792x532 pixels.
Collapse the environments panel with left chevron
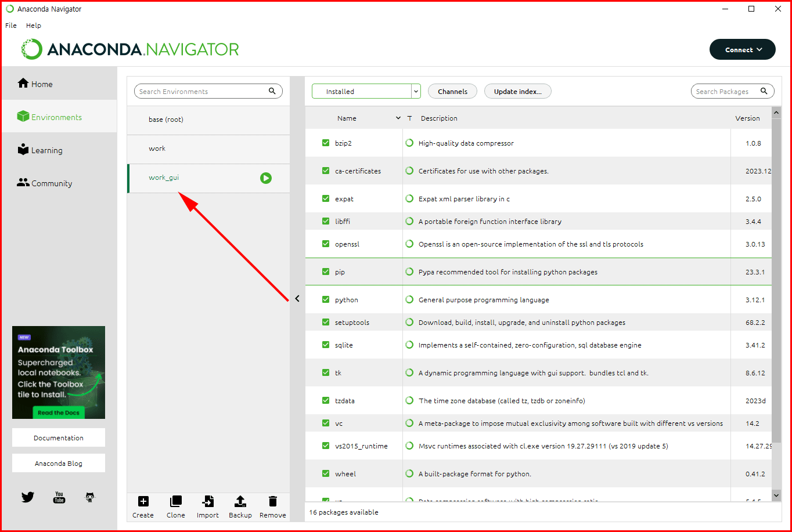(x=297, y=299)
